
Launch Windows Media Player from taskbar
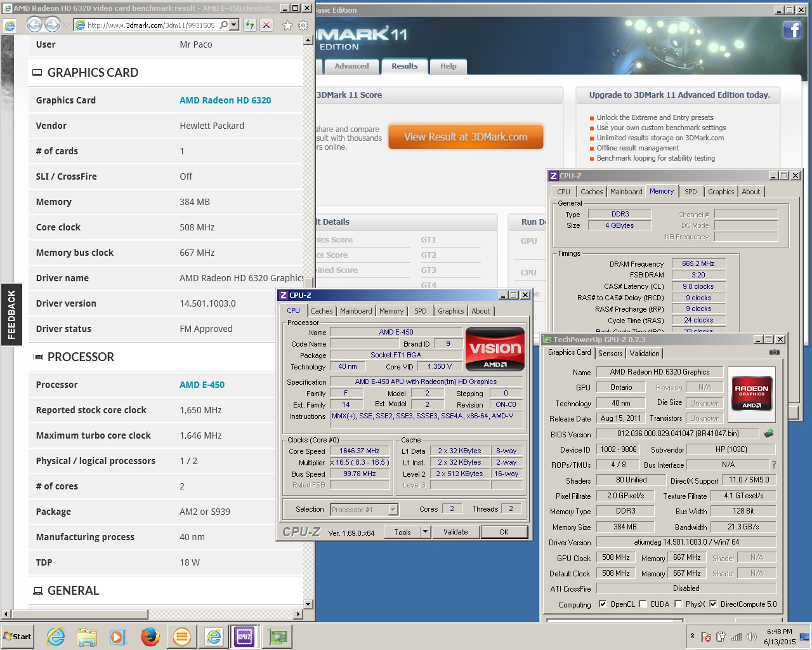118,636
